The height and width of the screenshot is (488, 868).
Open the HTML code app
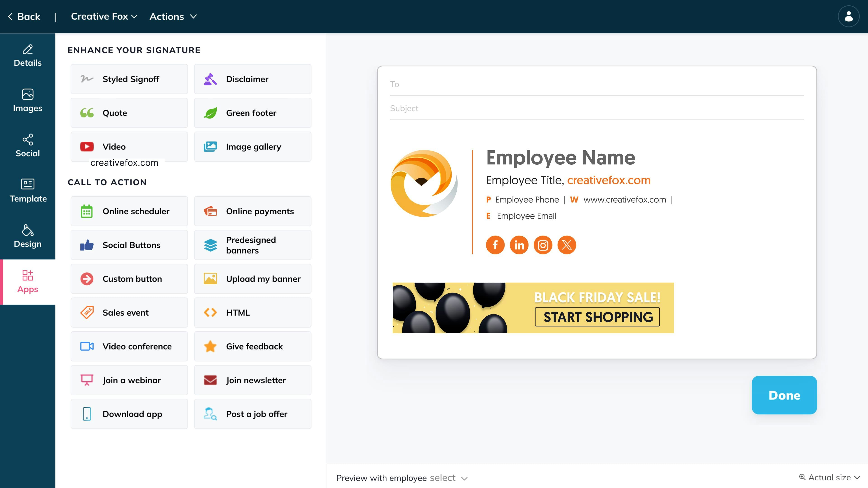252,312
